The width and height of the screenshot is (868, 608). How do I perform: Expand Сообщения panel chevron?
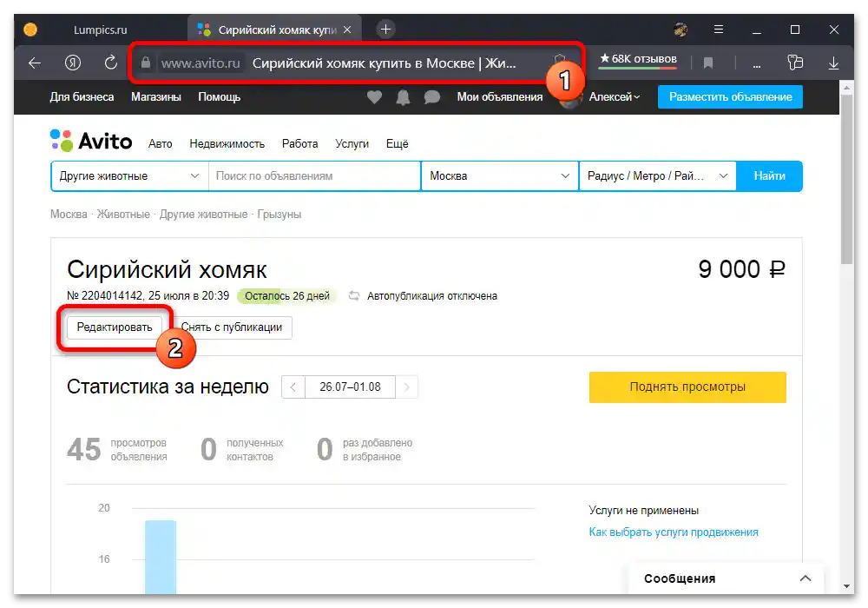pyautogui.click(x=806, y=578)
